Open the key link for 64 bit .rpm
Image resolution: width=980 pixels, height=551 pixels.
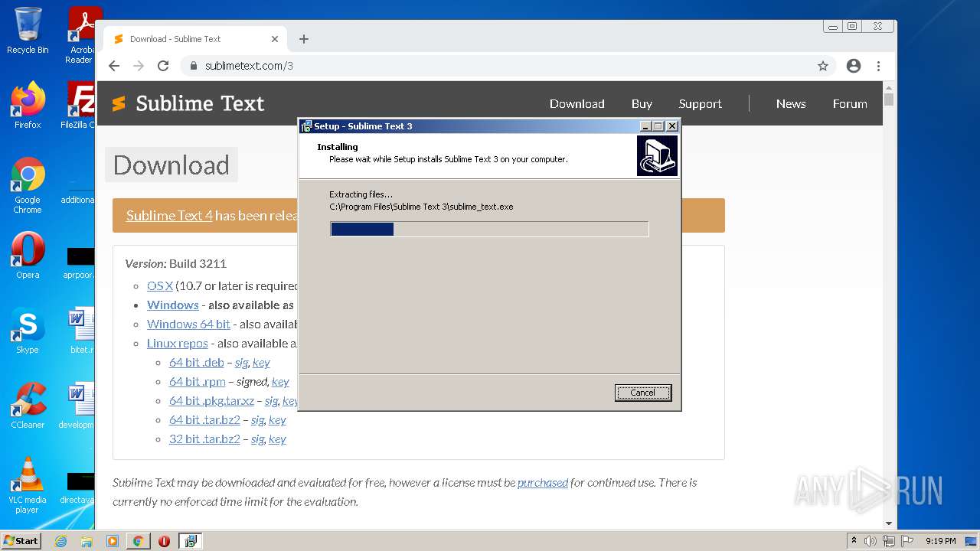280,382
